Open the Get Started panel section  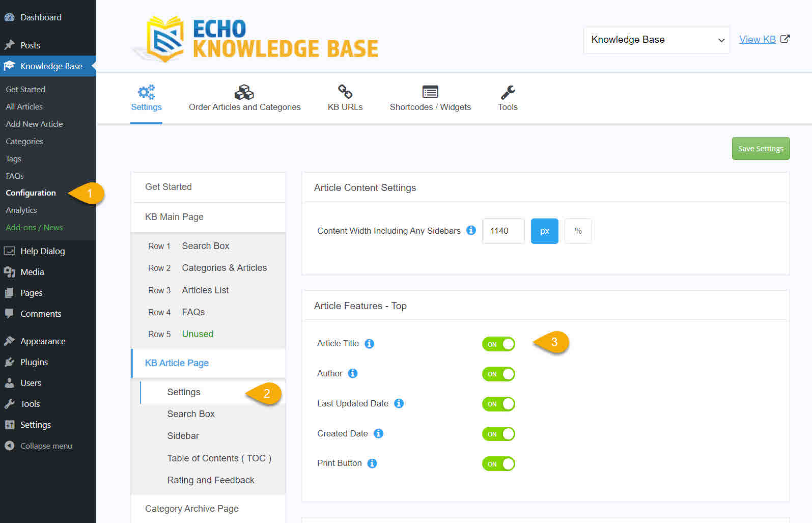[209, 187]
